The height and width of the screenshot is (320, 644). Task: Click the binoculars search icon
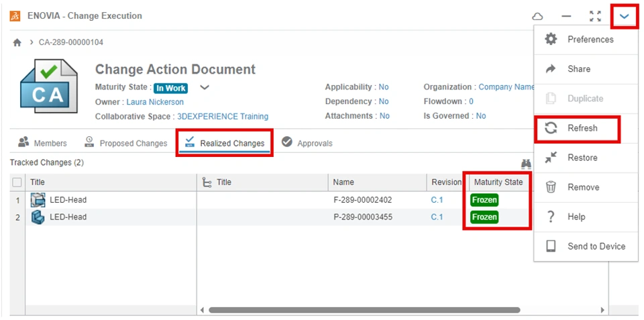pyautogui.click(x=526, y=163)
